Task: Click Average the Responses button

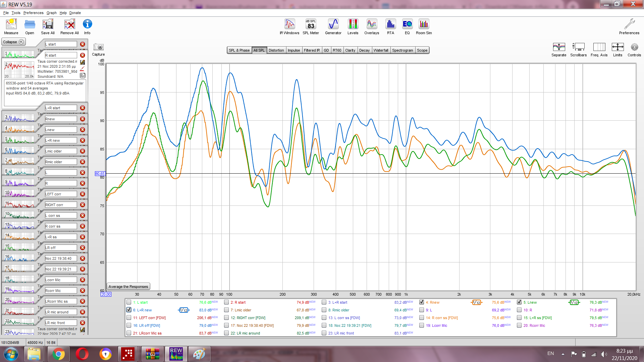Action: click(x=128, y=287)
